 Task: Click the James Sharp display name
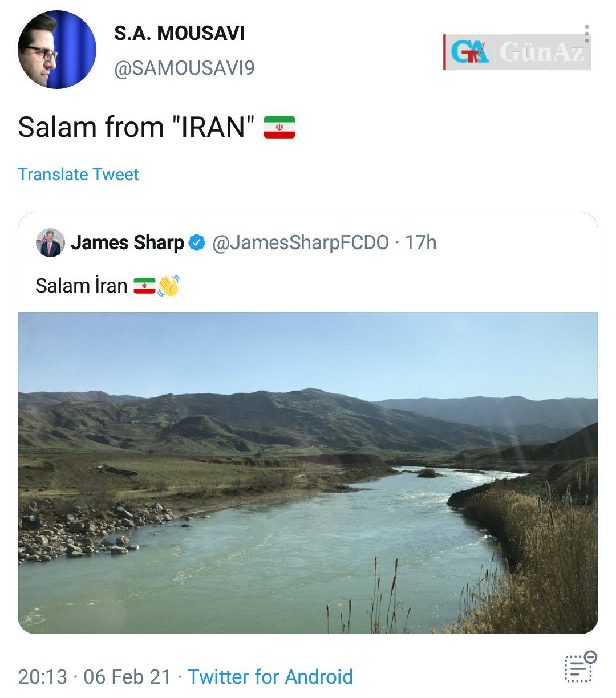(127, 243)
